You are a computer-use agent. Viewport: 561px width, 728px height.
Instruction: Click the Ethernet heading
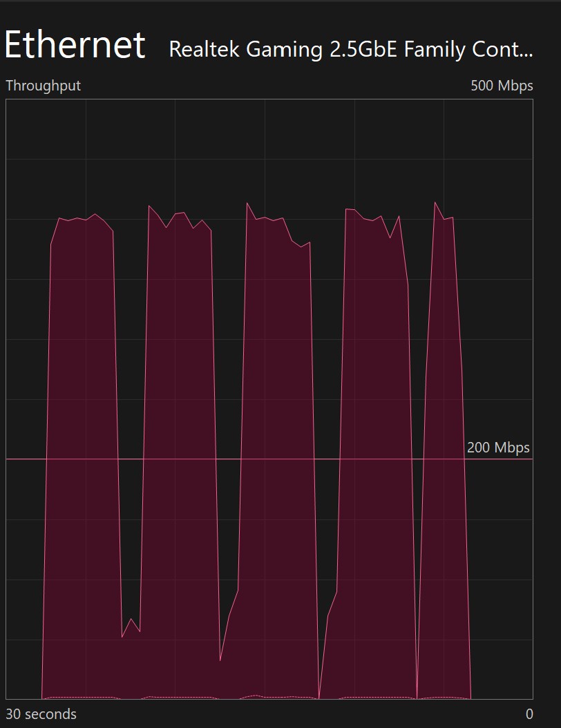[75, 46]
